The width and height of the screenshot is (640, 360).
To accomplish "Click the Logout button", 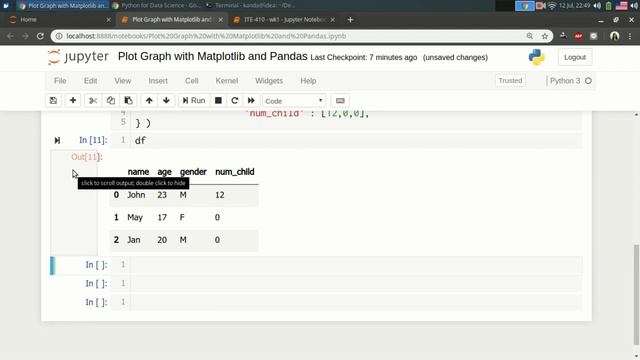I will coord(575,57).
